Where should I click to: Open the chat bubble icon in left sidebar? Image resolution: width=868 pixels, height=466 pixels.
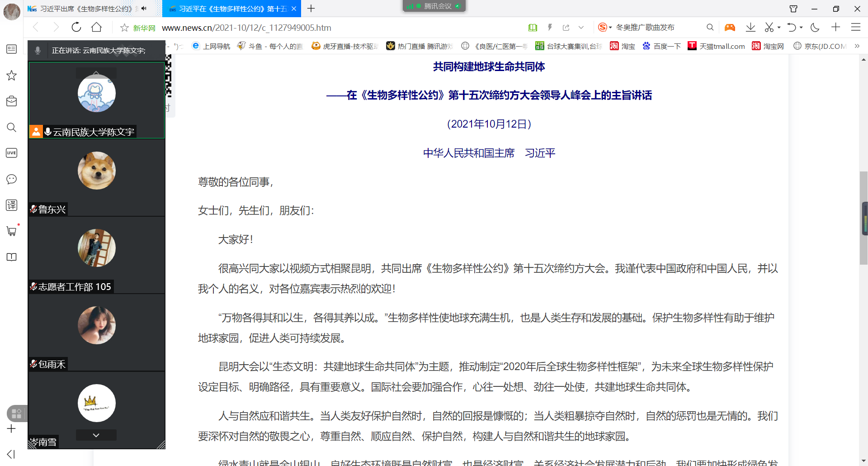coord(12,179)
